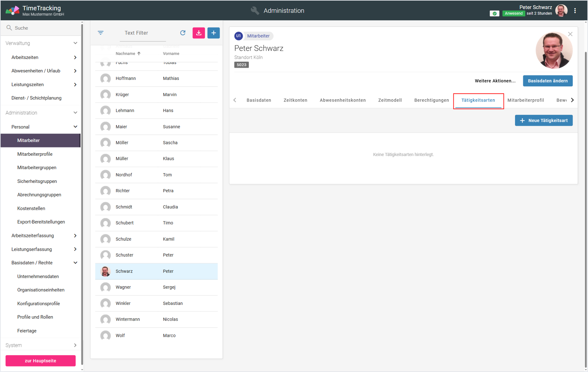Image resolution: width=588 pixels, height=372 pixels.
Task: Click the green presence status check icon
Action: pyautogui.click(x=494, y=13)
